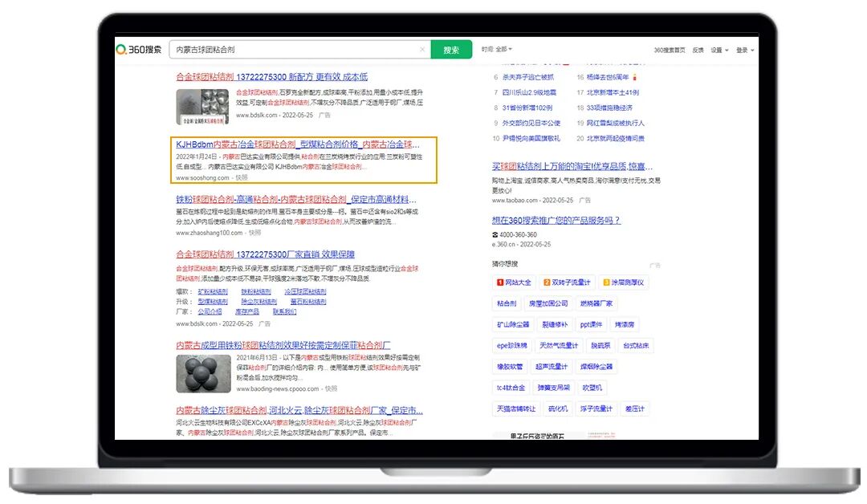This screenshot has height=504, width=867.
Task: Open 内蒙古成型用铁粉球团粘结剂 result
Action: (283, 345)
